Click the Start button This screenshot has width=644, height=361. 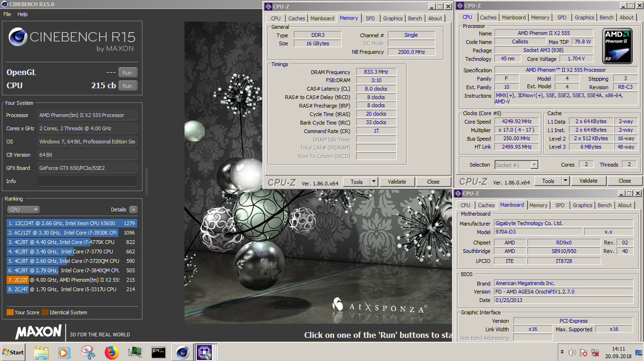click(13, 352)
